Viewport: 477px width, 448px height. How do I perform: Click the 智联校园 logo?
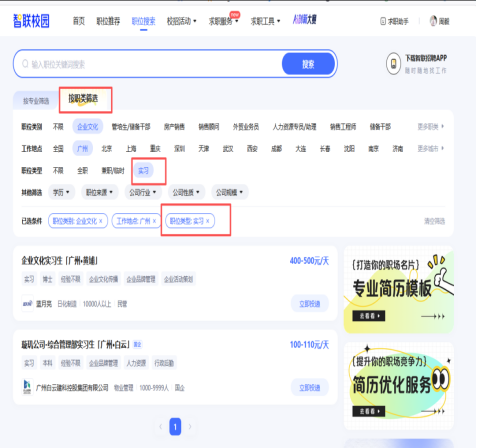[31, 21]
